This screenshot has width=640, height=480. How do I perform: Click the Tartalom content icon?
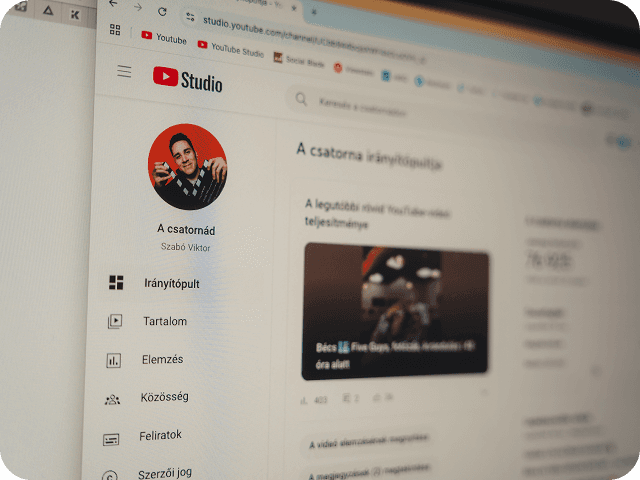pos(115,321)
